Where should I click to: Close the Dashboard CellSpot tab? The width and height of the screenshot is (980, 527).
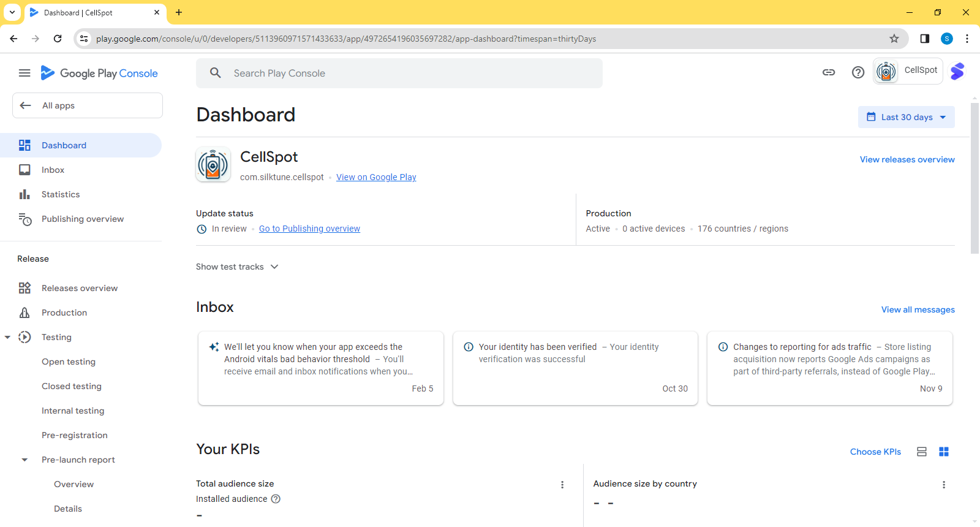157,12
